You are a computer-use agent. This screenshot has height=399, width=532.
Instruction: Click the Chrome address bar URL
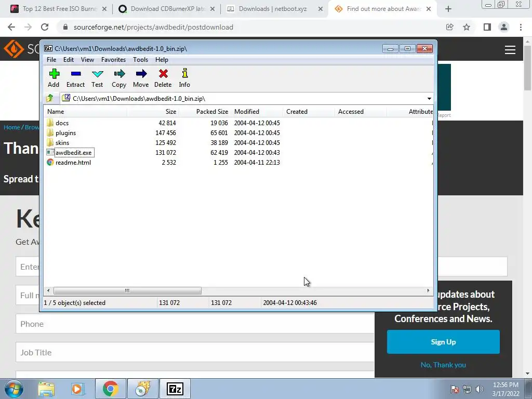153,27
